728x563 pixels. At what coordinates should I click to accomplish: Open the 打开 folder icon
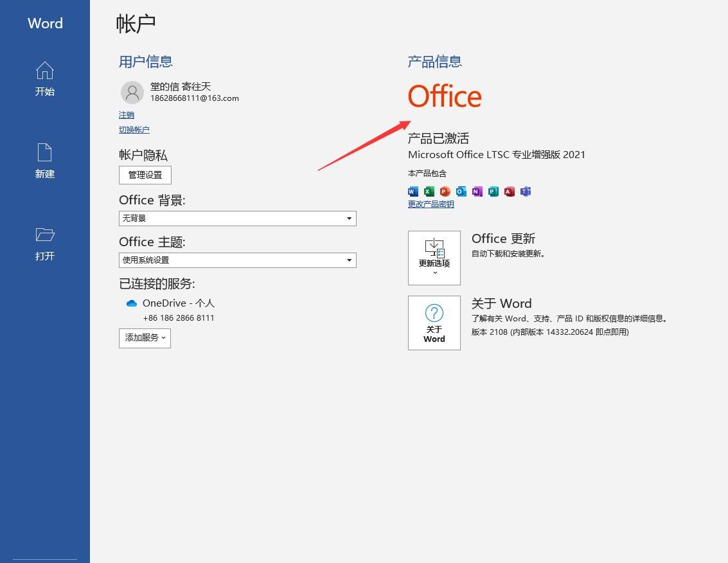coord(44,234)
